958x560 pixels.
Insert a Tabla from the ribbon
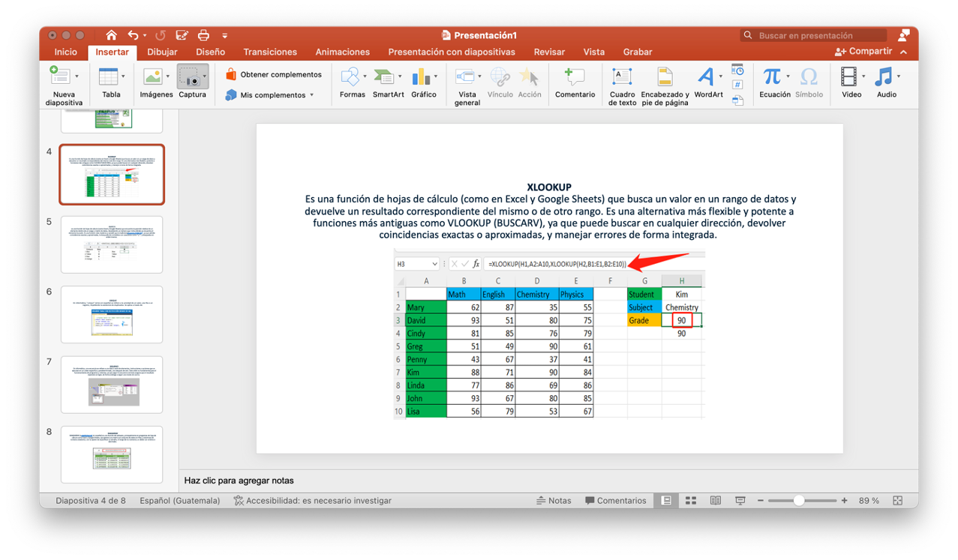point(108,81)
